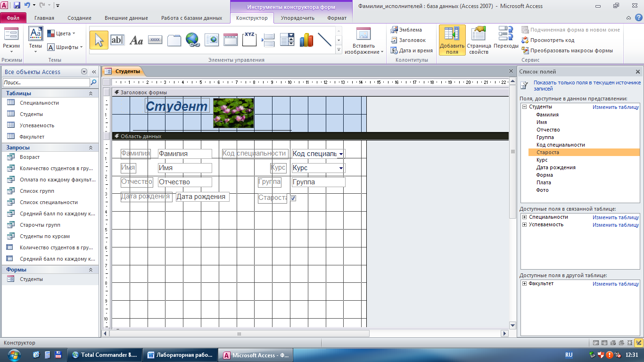Open the Успеваемость table in navigation pane
The height and width of the screenshot is (362, 644).
point(37,125)
